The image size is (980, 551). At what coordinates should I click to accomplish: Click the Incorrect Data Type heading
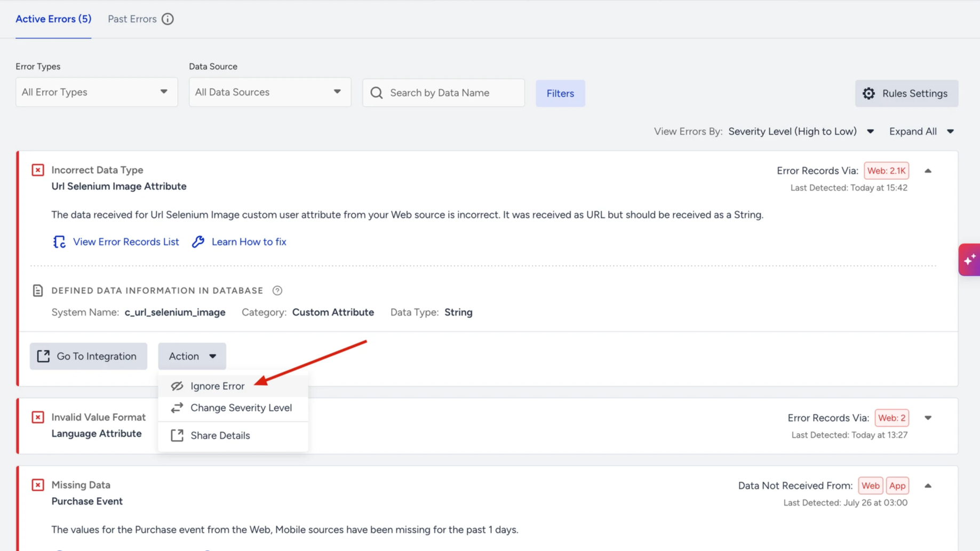(x=97, y=170)
